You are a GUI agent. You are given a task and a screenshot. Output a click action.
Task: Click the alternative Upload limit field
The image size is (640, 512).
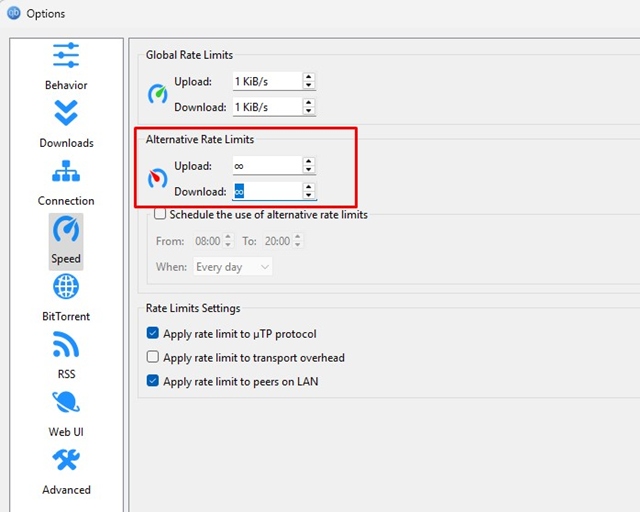coord(265,166)
